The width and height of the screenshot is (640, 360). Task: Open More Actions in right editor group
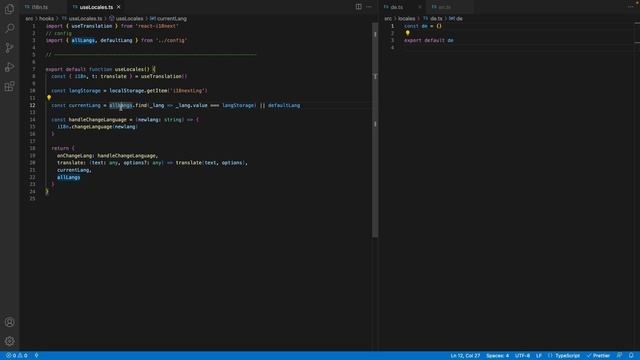point(631,7)
